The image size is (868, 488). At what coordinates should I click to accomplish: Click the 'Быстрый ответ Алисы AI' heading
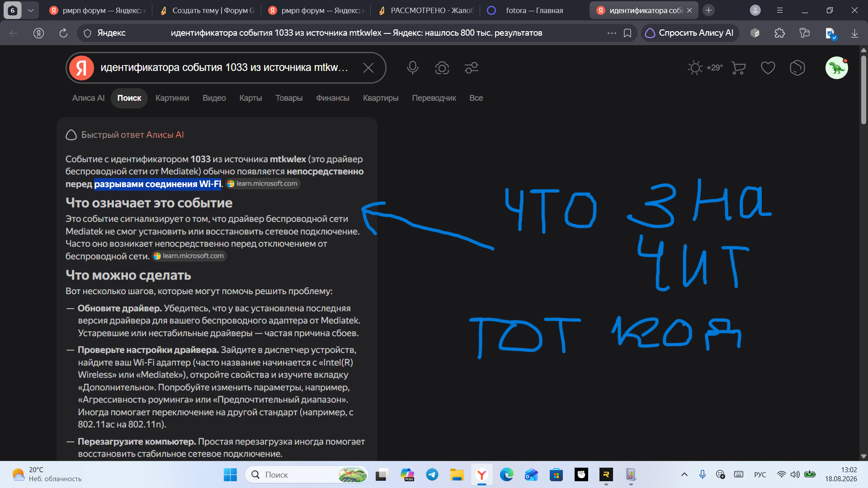132,135
